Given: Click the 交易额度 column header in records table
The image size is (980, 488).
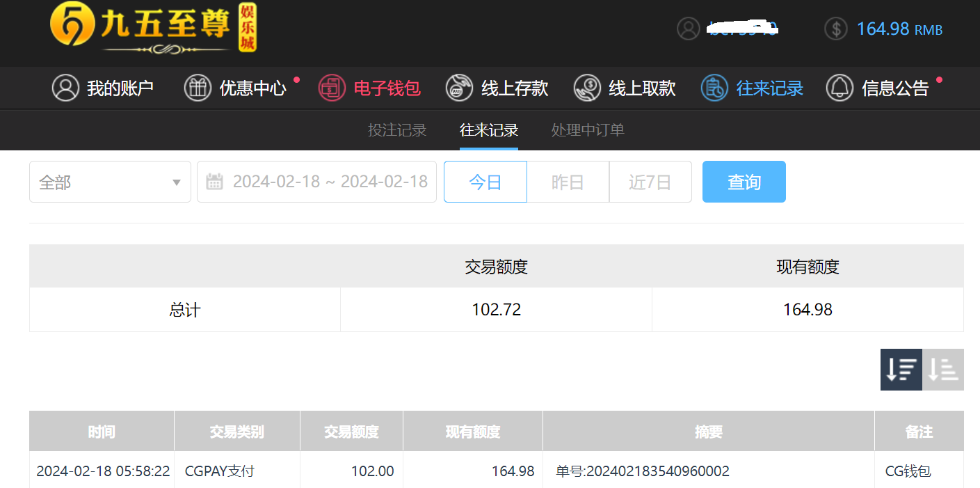Looking at the screenshot, I should tap(351, 432).
